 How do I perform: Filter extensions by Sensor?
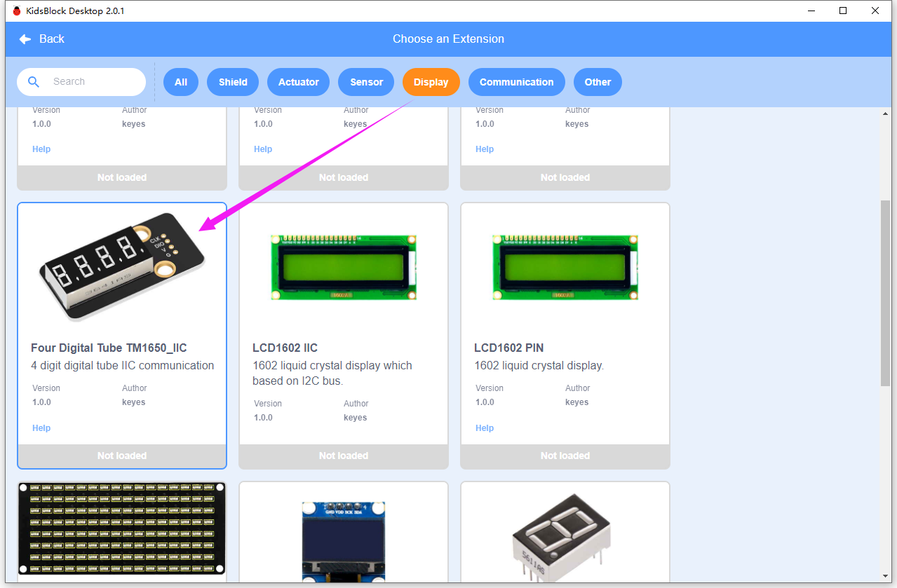[367, 82]
